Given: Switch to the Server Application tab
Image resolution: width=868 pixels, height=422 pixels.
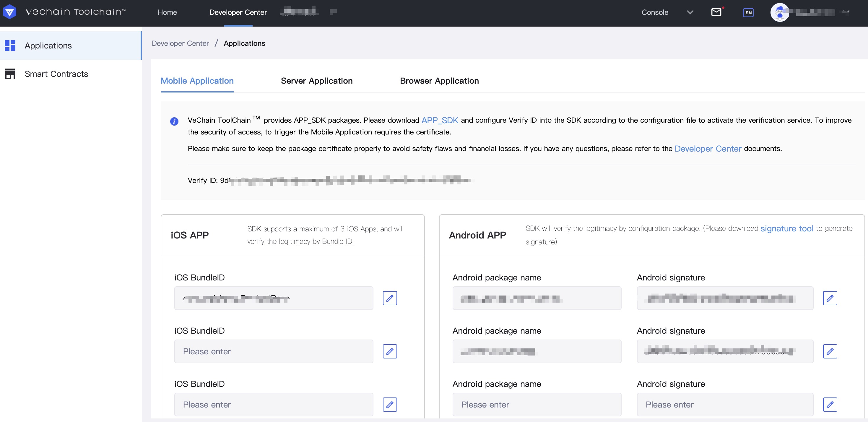Looking at the screenshot, I should pyautogui.click(x=317, y=81).
